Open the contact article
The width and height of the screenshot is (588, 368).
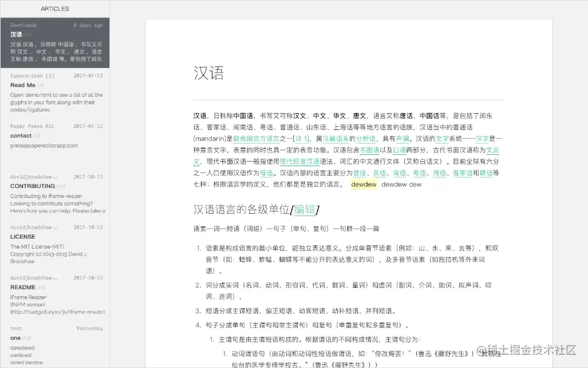(x=55, y=144)
